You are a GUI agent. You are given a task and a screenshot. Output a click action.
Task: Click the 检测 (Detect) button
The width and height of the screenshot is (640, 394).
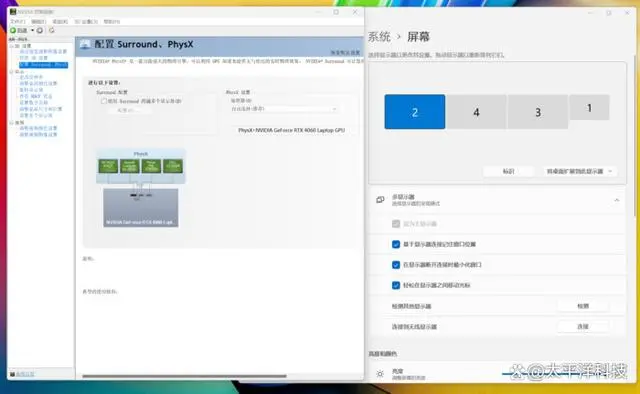(x=583, y=306)
